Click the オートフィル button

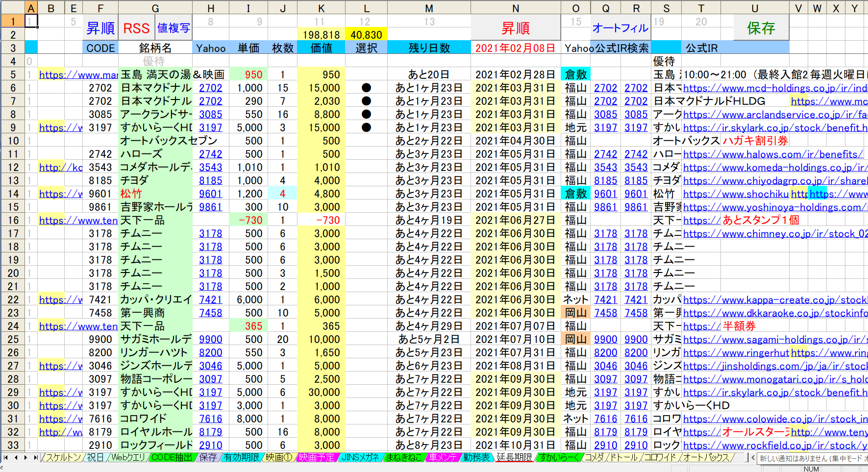[620, 28]
